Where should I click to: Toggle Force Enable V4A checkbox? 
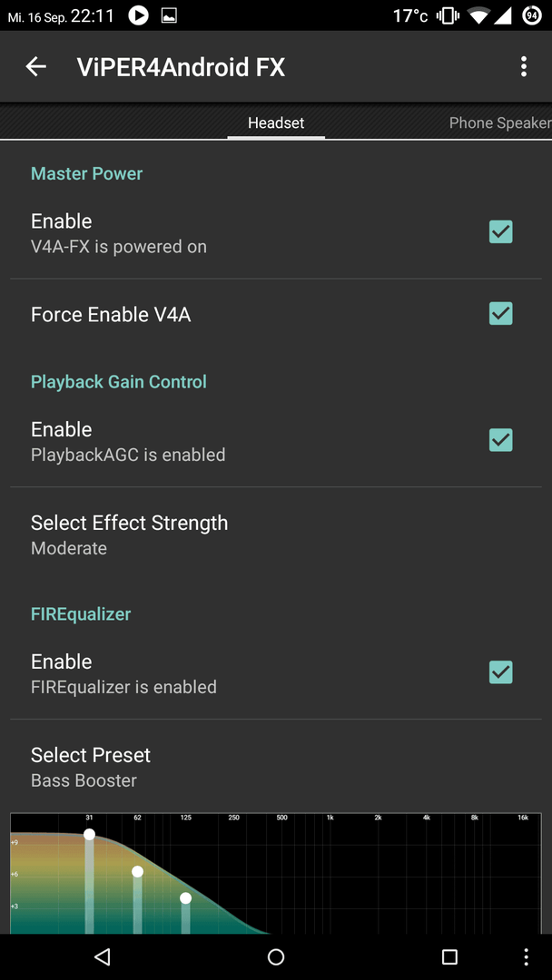(x=501, y=314)
